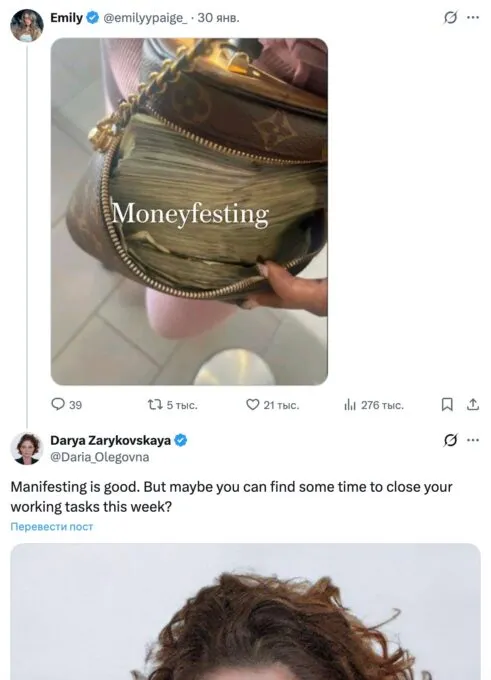This screenshot has width=491, height=680.
Task: Open the @emilyypaige_ handle link
Action: coord(145,18)
